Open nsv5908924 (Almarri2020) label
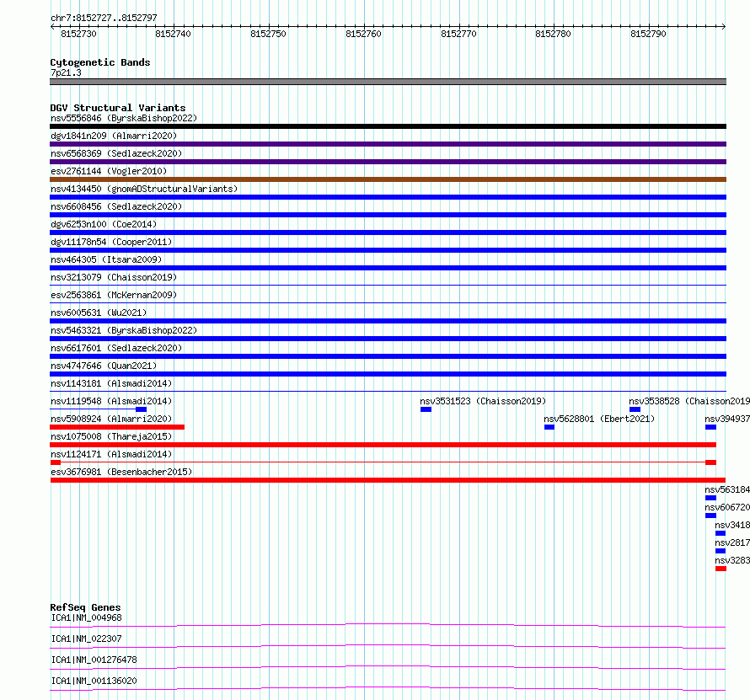 point(111,419)
